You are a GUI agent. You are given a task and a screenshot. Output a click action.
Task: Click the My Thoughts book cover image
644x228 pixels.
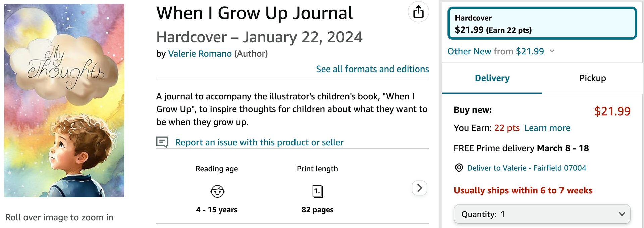tap(64, 100)
